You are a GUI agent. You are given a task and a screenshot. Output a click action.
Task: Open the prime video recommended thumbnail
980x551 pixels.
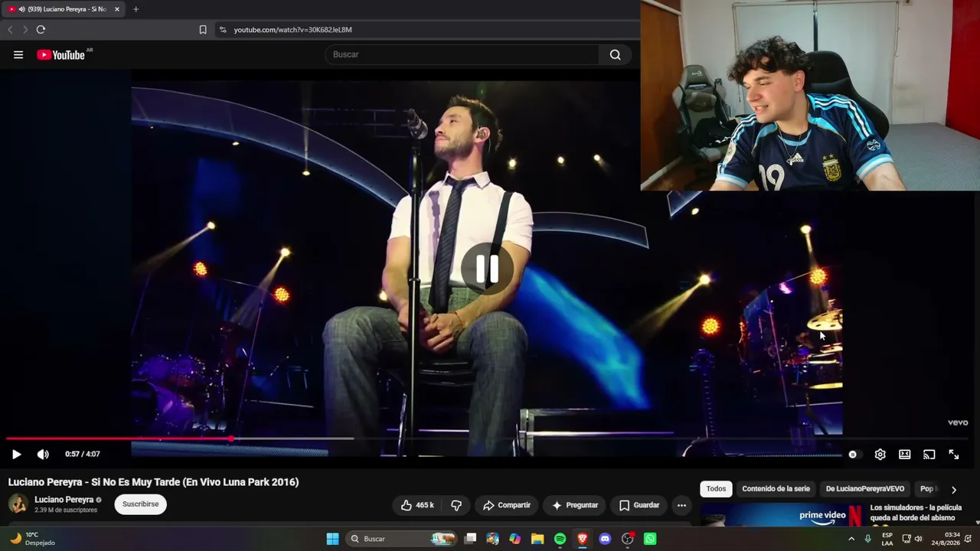[x=782, y=514]
